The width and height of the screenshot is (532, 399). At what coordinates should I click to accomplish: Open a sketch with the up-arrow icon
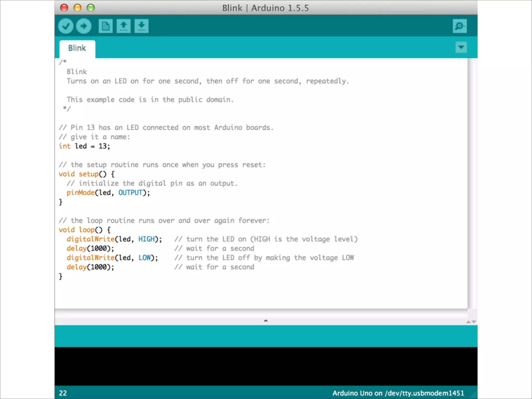124,26
